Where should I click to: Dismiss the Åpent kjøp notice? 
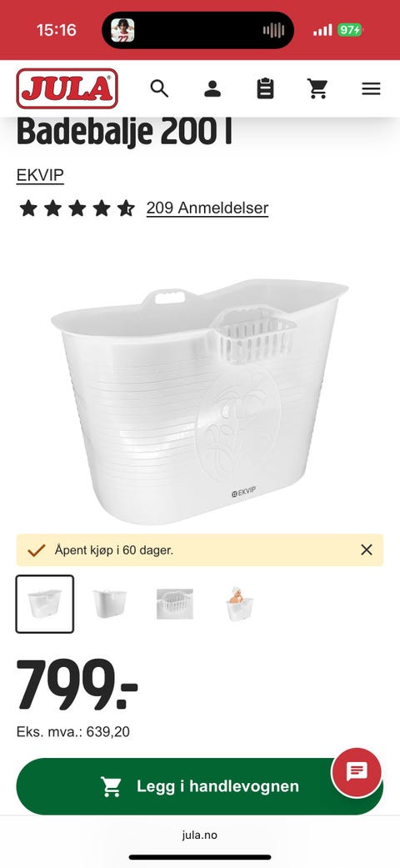pyautogui.click(x=367, y=549)
